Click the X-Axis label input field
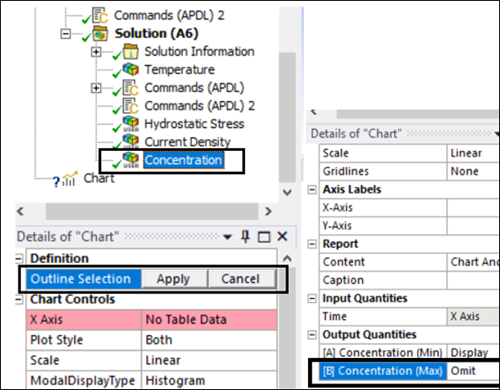 coord(473,208)
